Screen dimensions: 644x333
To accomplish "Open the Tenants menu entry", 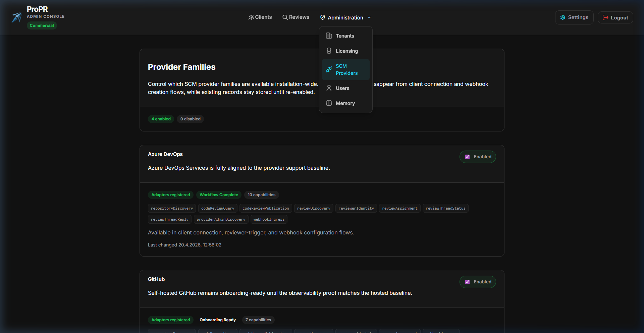I will pos(346,36).
